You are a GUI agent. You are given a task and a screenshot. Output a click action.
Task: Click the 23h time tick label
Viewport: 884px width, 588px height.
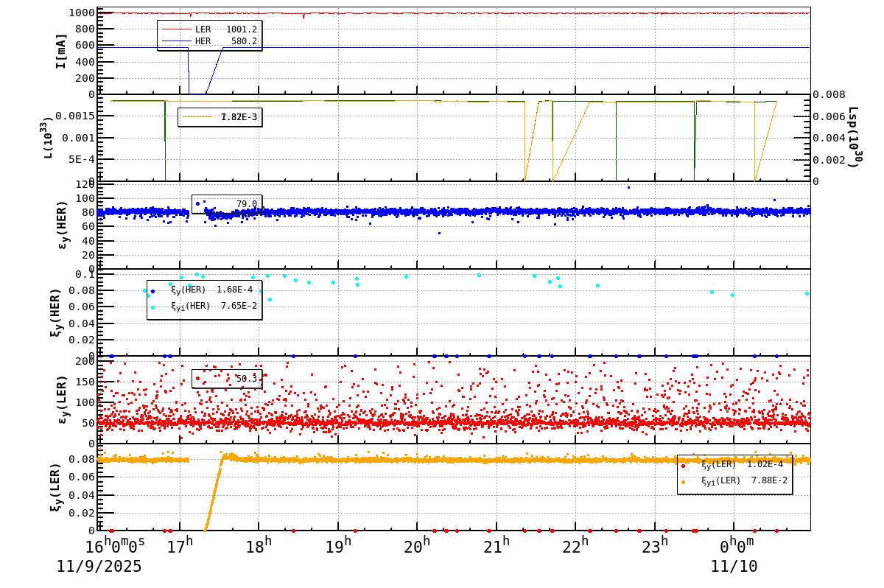pyautogui.click(x=654, y=547)
